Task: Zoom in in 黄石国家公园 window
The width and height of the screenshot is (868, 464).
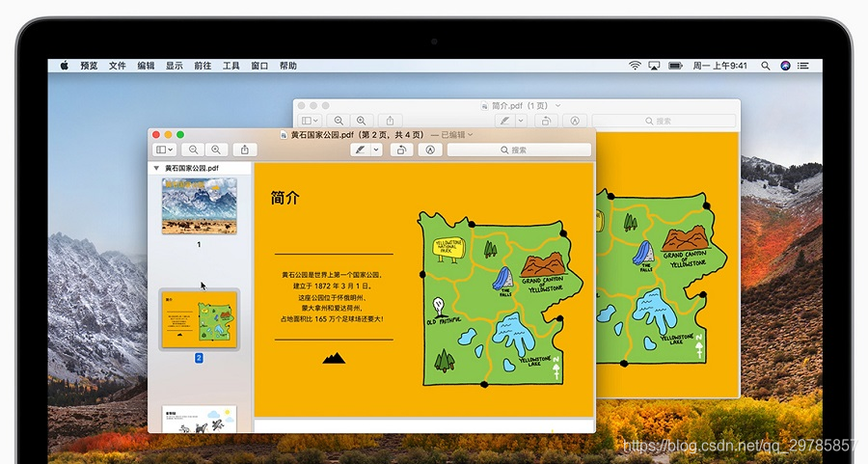Action: (216, 150)
